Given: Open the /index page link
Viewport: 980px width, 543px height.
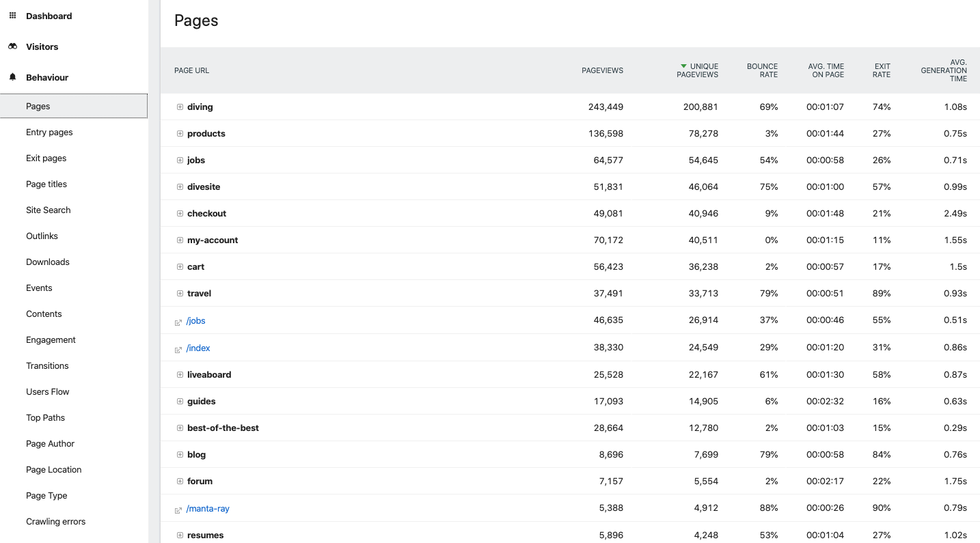Looking at the screenshot, I should click(x=198, y=348).
